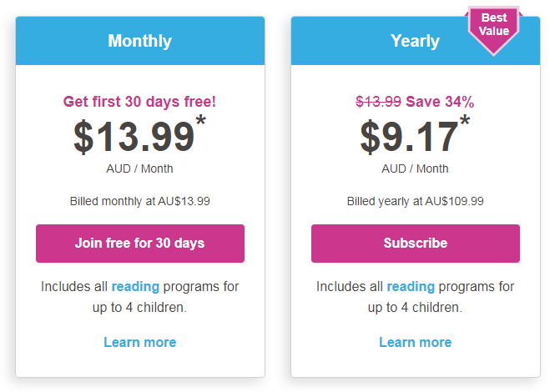Open Learn more under the Yearly plan

(x=415, y=342)
